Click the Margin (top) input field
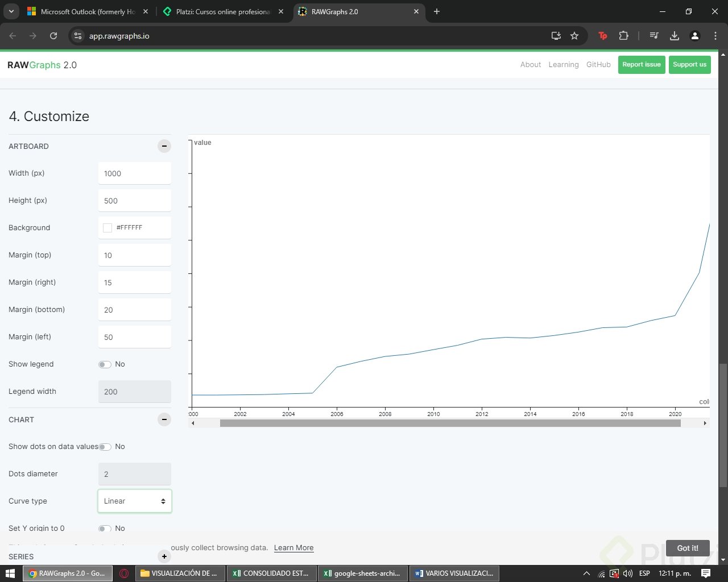The image size is (728, 582). click(x=135, y=255)
